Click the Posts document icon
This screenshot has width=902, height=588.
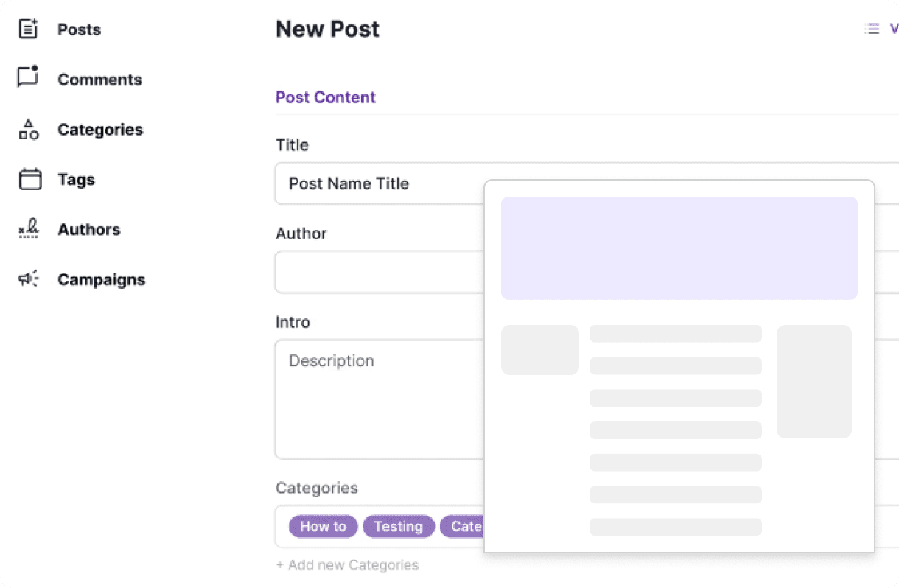point(29,29)
